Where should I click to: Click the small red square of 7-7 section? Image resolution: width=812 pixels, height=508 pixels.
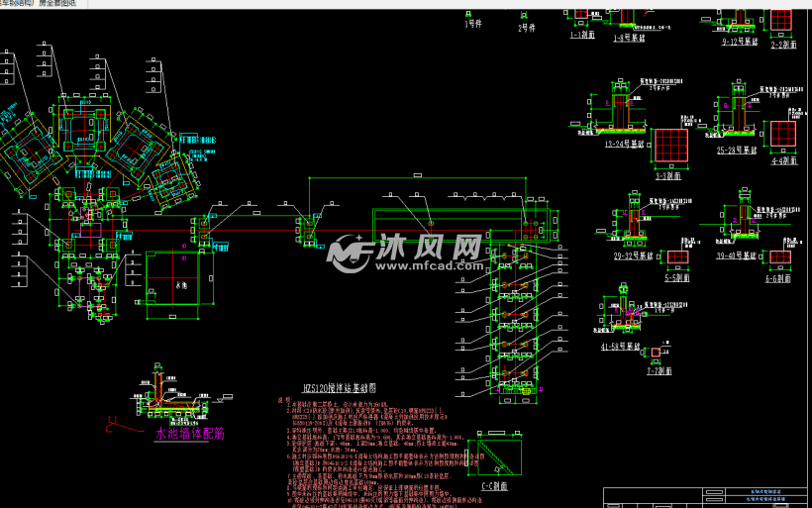point(656,353)
